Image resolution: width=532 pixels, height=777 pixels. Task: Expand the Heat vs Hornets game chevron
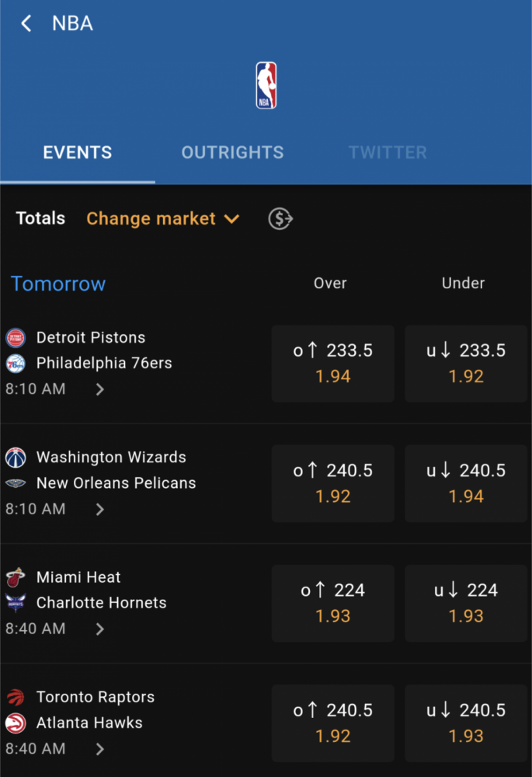(x=100, y=629)
